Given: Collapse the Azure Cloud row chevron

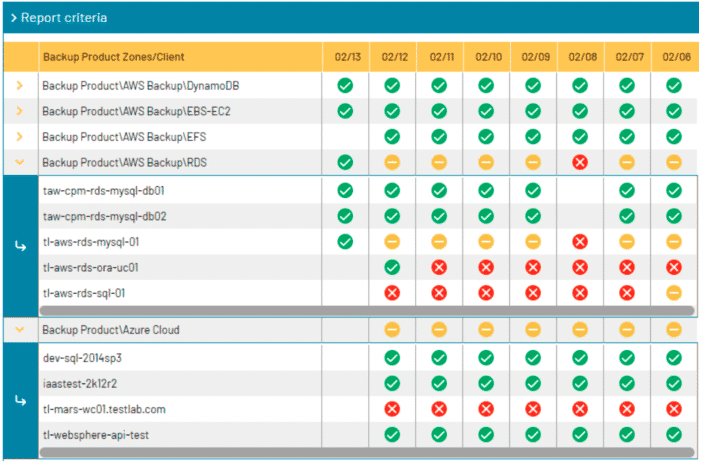Looking at the screenshot, I should coord(20,330).
